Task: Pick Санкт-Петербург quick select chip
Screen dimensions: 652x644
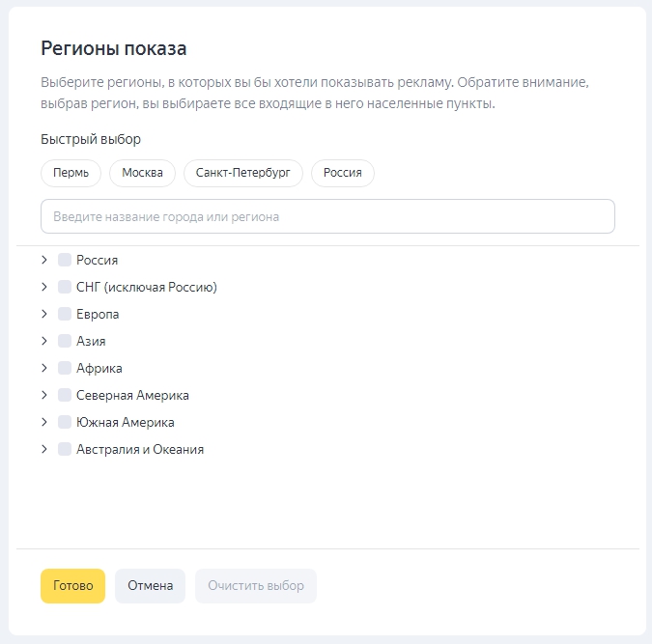Action: pyautogui.click(x=243, y=174)
